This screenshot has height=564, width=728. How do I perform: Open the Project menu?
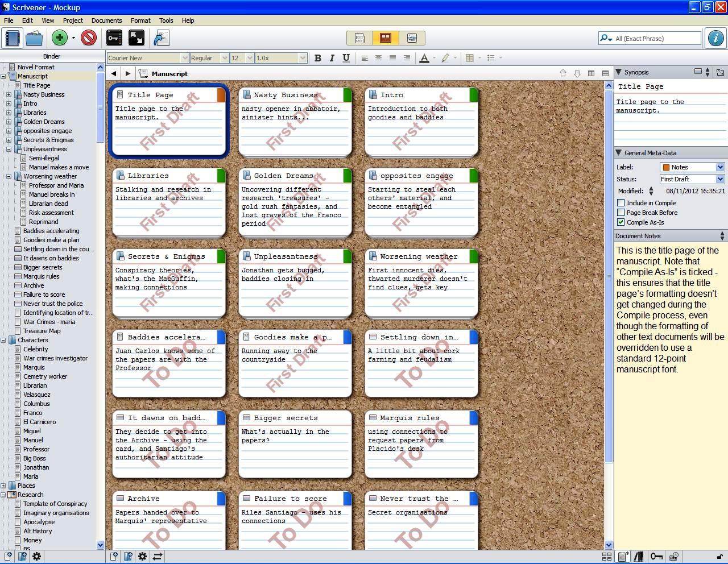tap(73, 20)
